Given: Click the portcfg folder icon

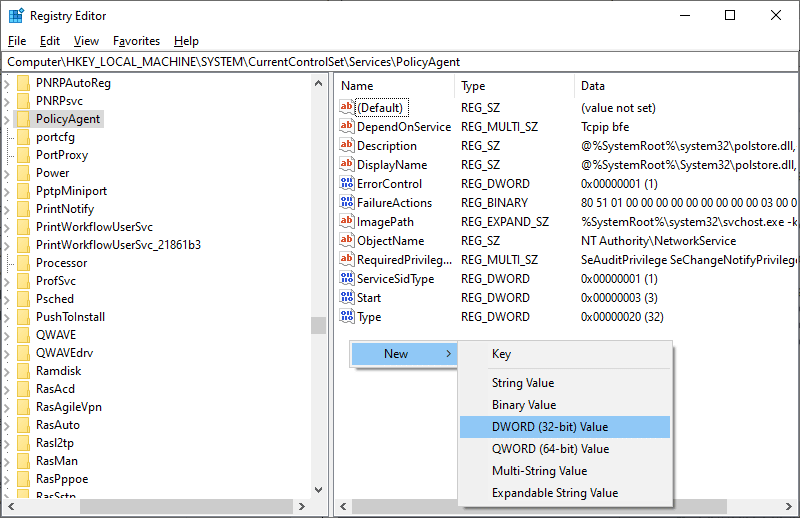Looking at the screenshot, I should coord(23,137).
